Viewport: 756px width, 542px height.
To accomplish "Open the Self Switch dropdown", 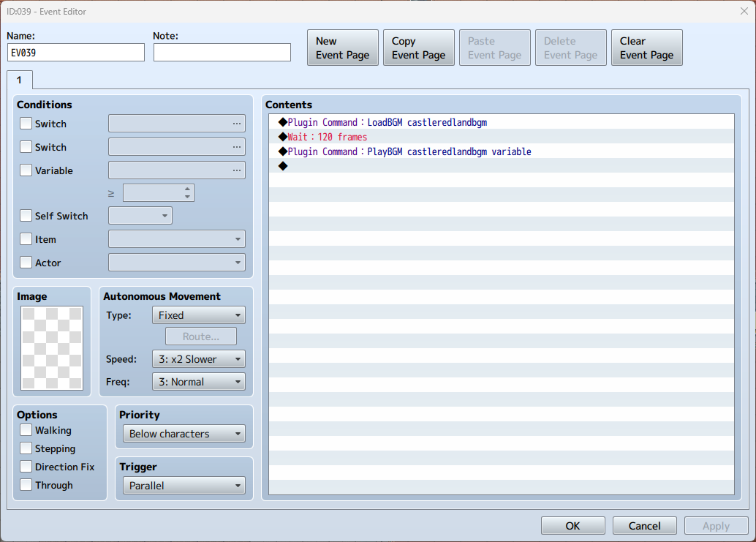I will 140,216.
